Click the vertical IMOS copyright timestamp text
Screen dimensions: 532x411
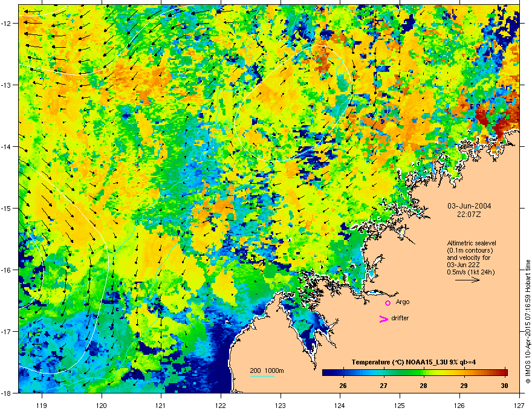pos(528,322)
